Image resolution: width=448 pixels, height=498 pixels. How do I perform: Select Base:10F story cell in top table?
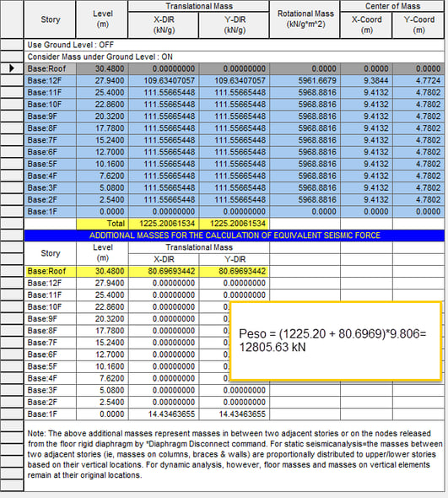pos(50,105)
